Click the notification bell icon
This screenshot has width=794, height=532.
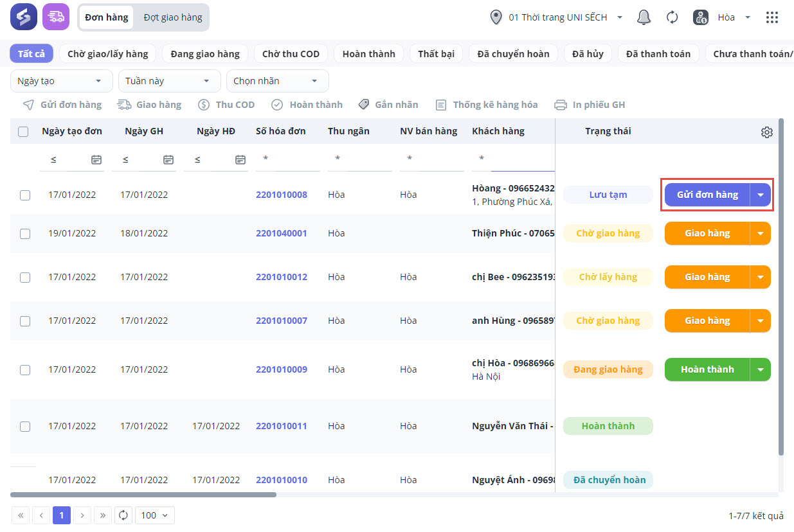click(x=644, y=17)
